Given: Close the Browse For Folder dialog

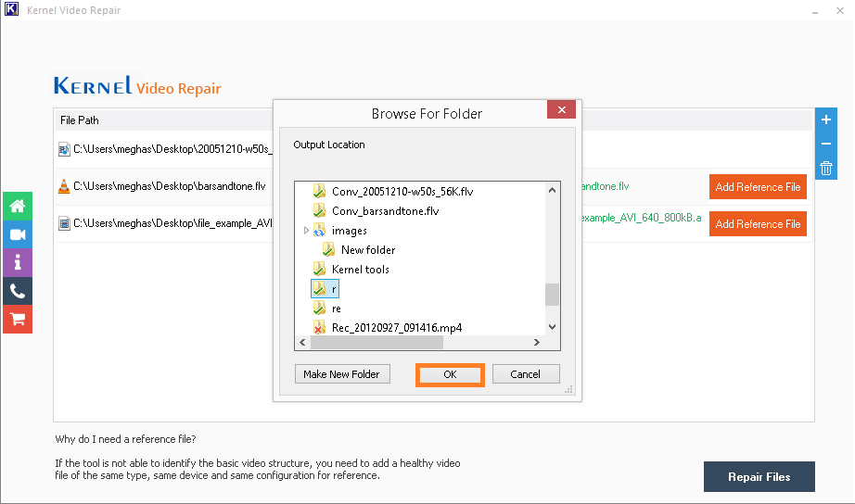Looking at the screenshot, I should [x=561, y=109].
